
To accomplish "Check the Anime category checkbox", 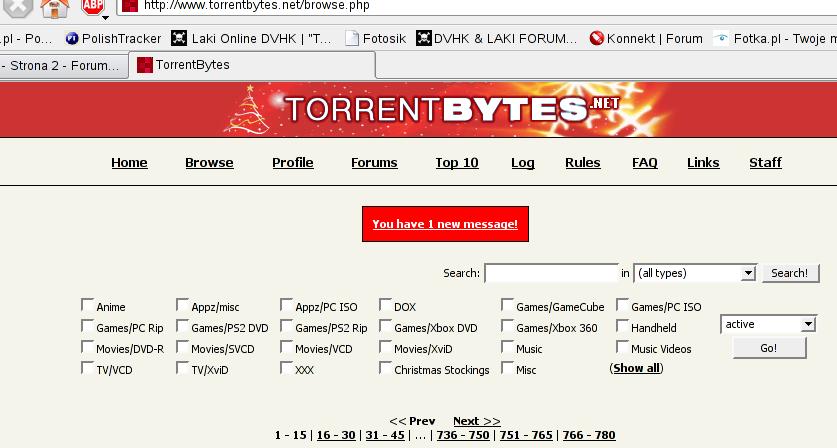I will click(x=87, y=305).
